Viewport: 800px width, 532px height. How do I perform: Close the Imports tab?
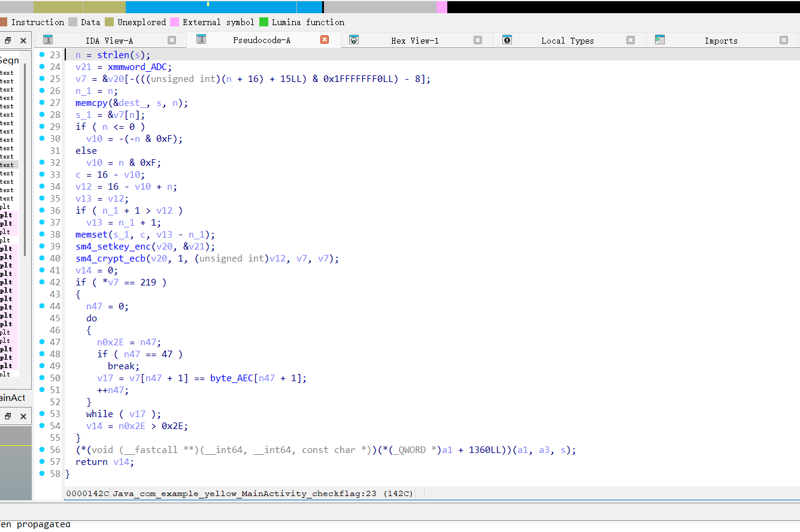point(784,40)
